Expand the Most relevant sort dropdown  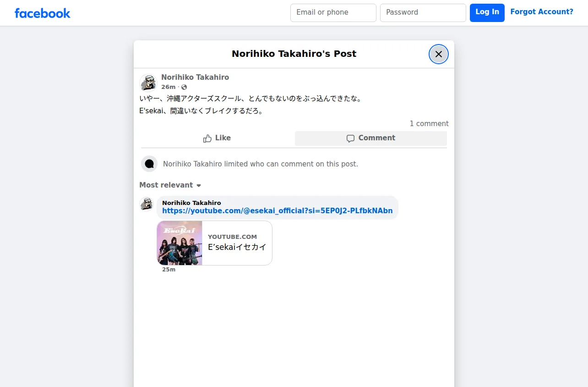170,185
